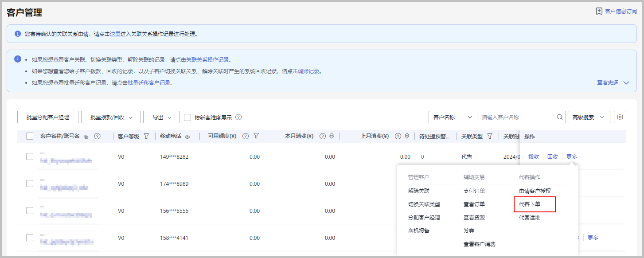This screenshot has height=258, width=644.
Task: Open the 导出 export dropdown
Action: 161,117
